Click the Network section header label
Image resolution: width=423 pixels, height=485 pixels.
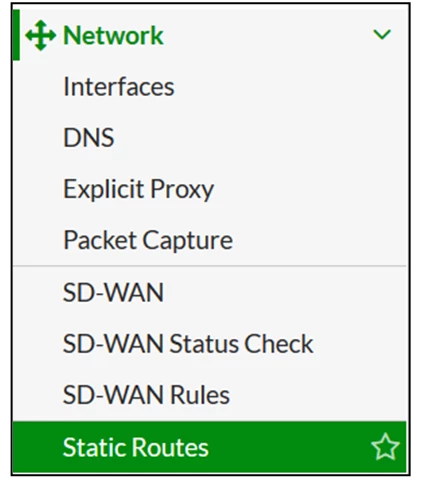click(x=113, y=35)
